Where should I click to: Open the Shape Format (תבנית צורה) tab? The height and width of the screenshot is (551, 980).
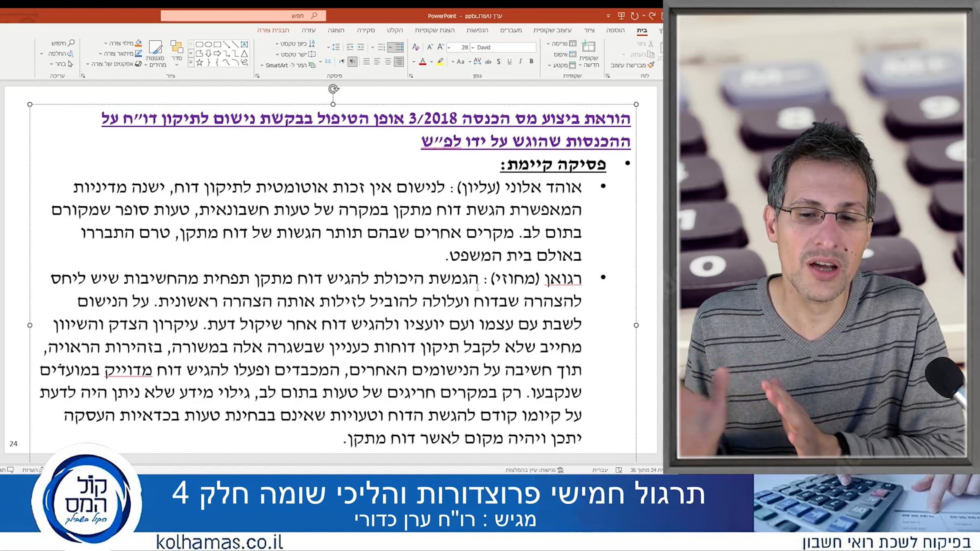(273, 30)
